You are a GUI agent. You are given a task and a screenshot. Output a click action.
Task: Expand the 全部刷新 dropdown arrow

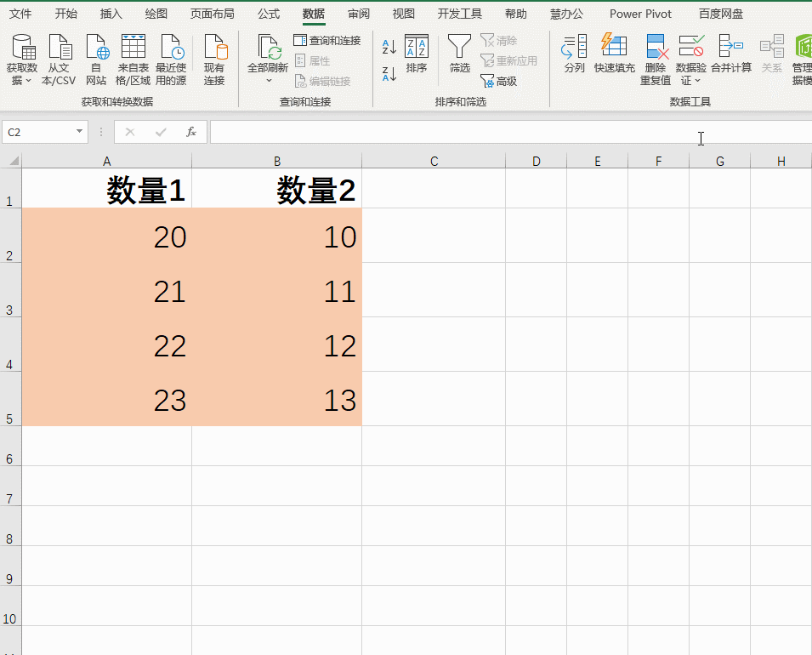coord(269,80)
